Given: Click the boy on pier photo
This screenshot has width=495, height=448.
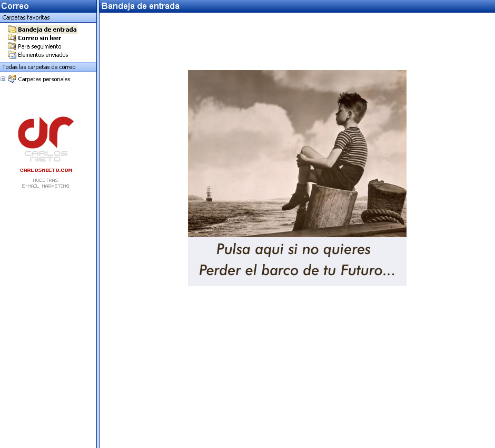Looking at the screenshot, I should click(297, 153).
